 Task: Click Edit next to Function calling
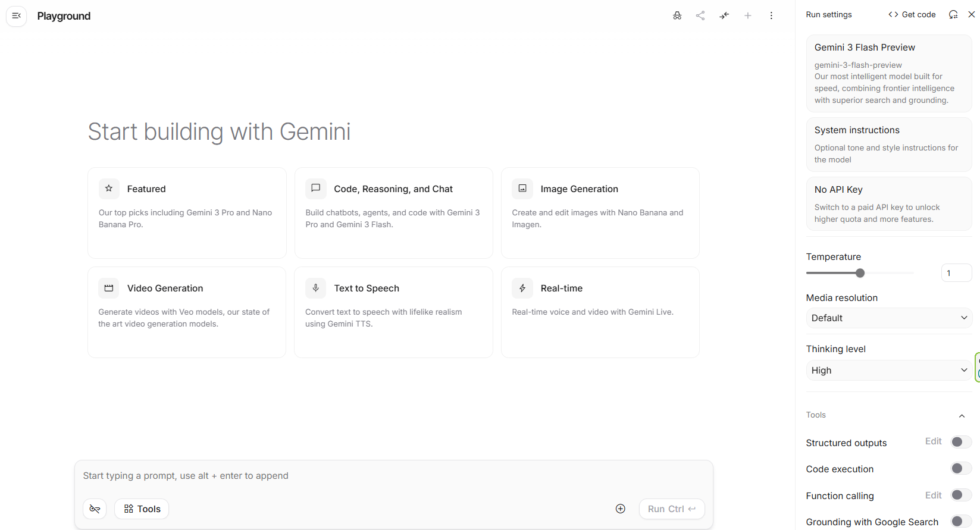click(933, 495)
